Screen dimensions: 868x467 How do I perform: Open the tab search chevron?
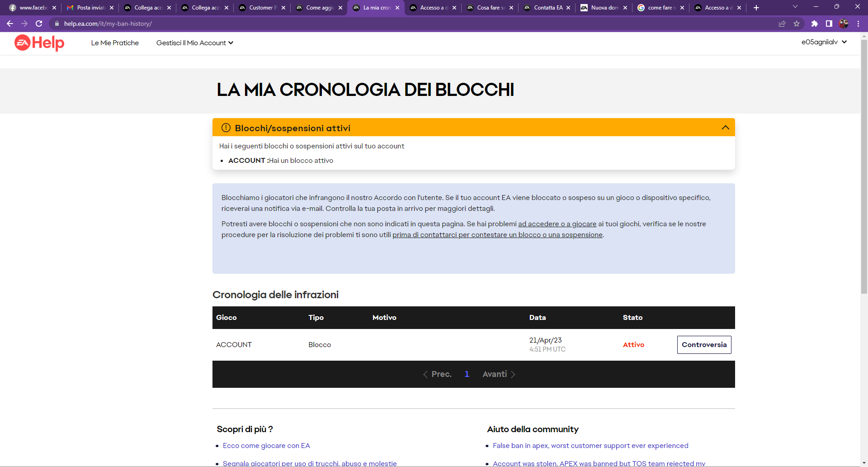(x=795, y=7)
